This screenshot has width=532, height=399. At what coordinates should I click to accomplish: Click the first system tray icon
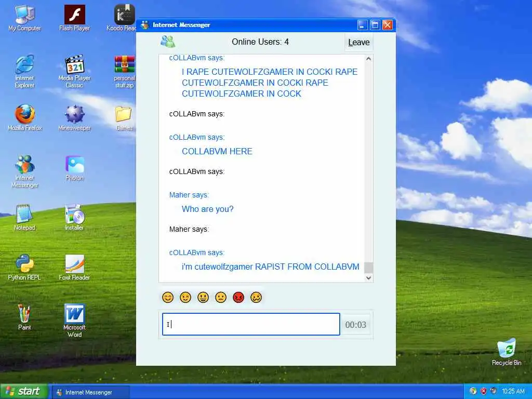(x=473, y=391)
